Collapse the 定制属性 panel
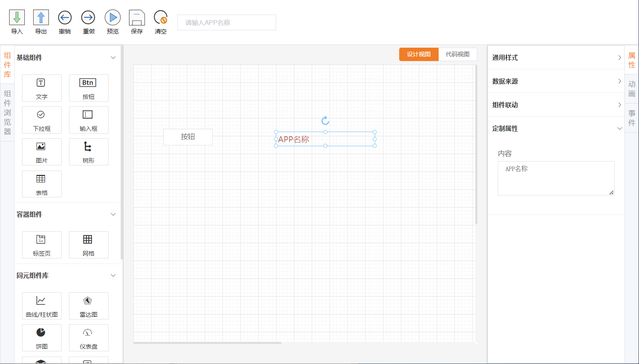 (556, 128)
